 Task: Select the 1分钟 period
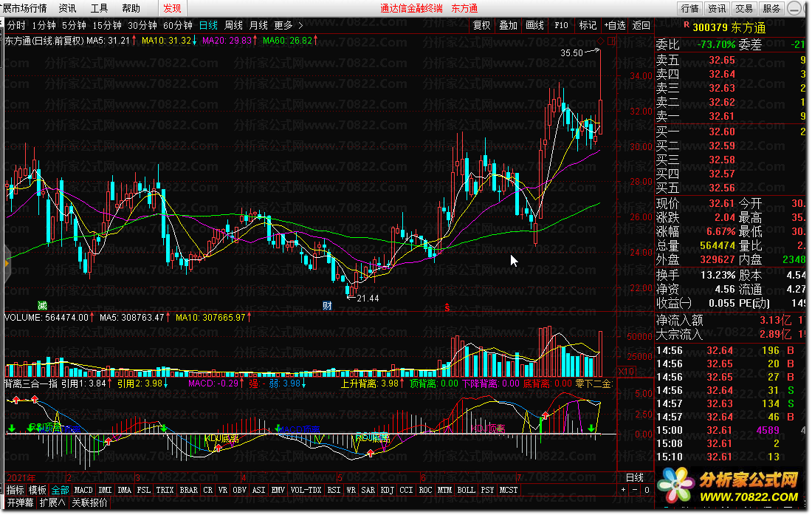tap(44, 25)
